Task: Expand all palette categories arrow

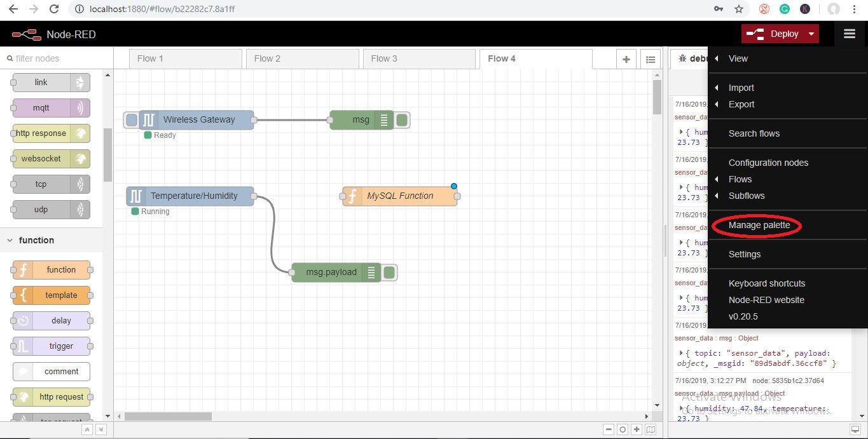Action: point(100,429)
